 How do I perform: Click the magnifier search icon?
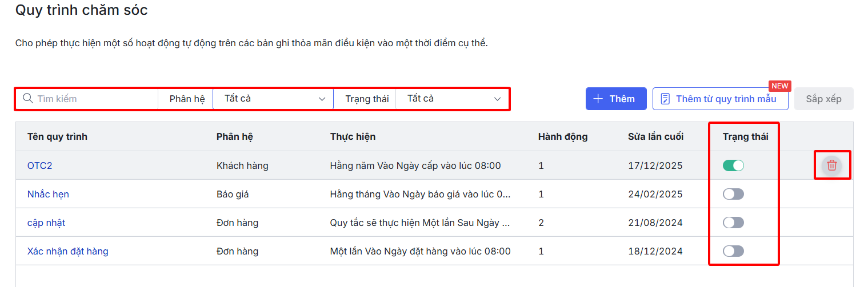[x=27, y=99]
